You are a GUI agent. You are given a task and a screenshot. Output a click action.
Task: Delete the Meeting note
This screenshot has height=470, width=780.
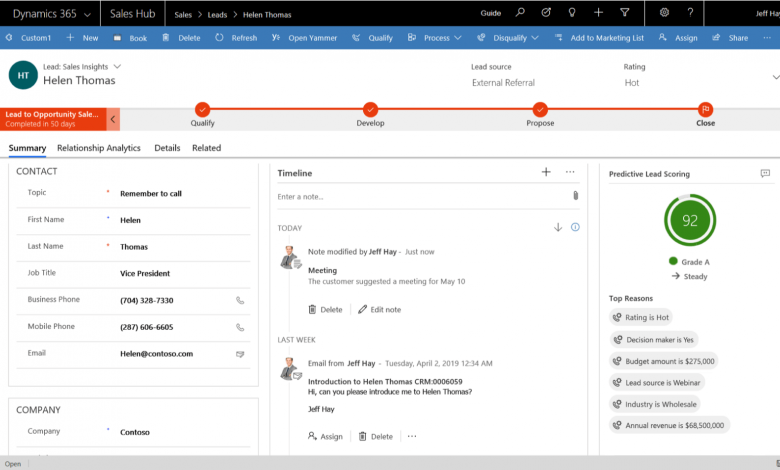[325, 309]
